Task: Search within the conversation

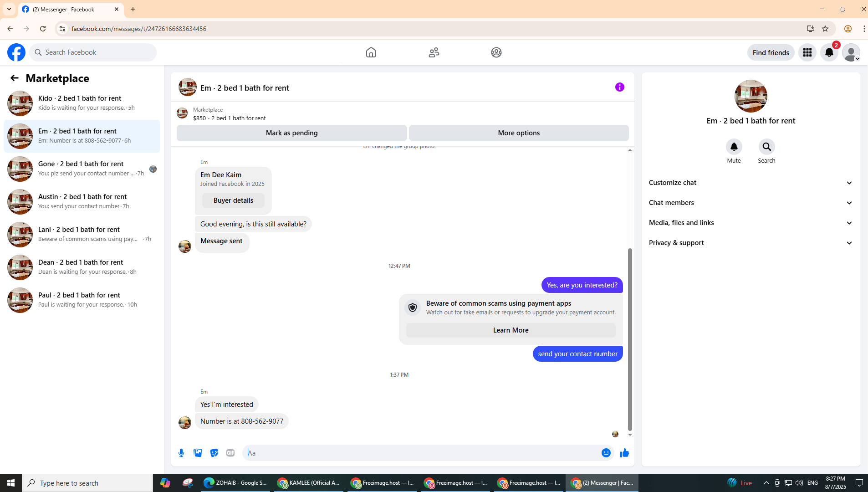Action: click(x=767, y=147)
